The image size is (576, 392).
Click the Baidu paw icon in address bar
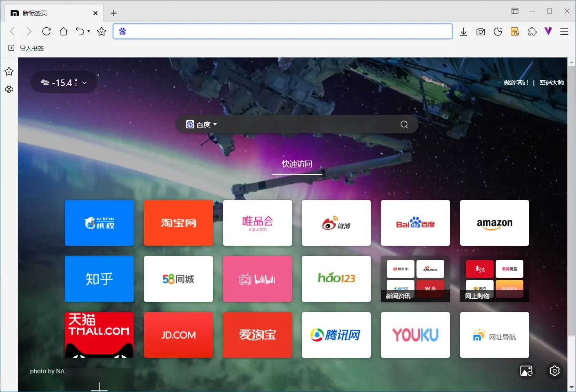(122, 31)
